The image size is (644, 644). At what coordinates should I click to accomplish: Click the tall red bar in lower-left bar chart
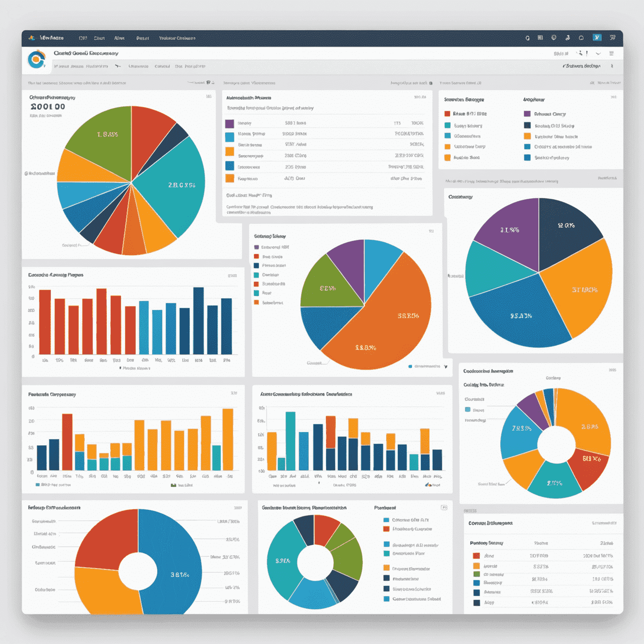pos(67,442)
